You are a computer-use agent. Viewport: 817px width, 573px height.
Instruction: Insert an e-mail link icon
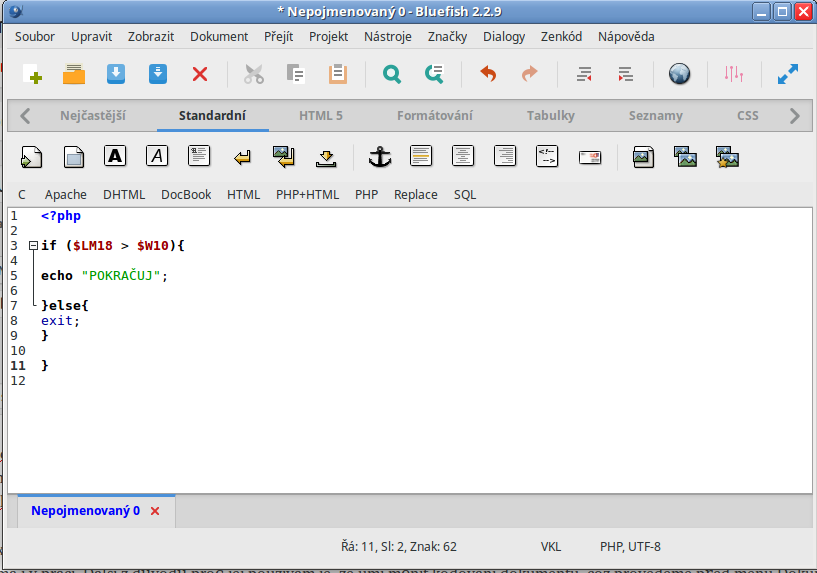pyautogui.click(x=590, y=157)
